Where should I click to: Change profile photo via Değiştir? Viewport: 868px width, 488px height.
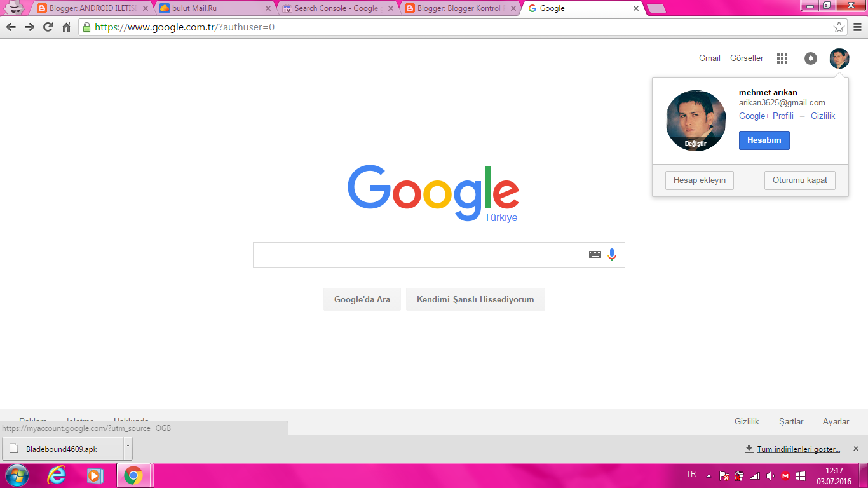point(696,144)
